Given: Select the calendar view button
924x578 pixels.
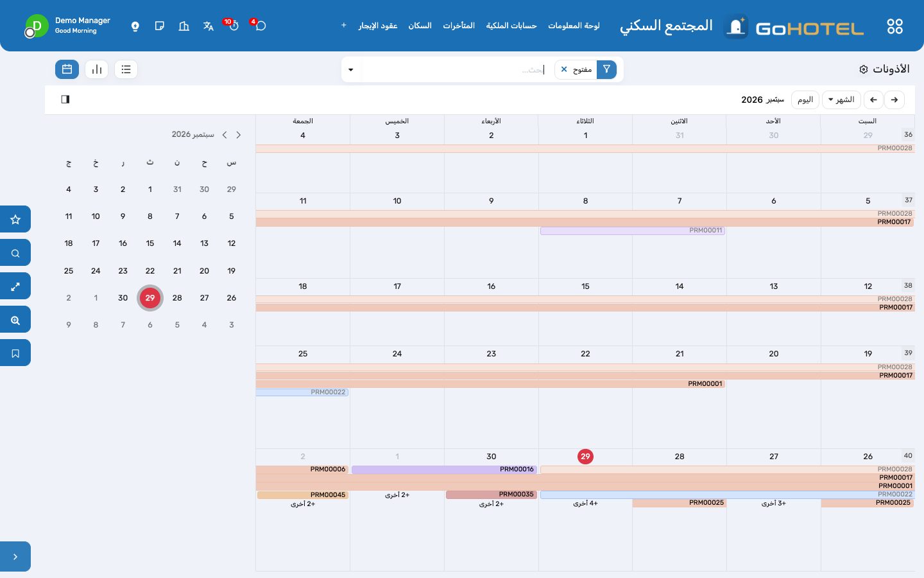Looking at the screenshot, I should pyautogui.click(x=67, y=69).
